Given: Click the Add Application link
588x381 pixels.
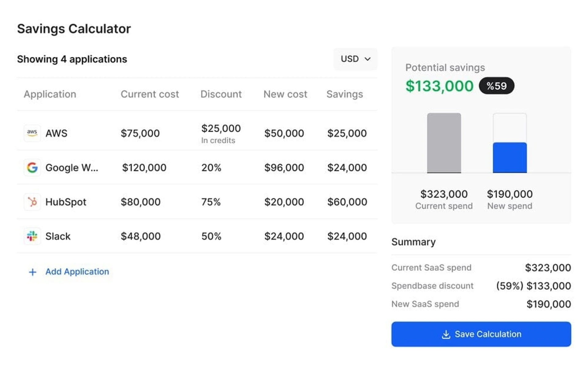Looking at the screenshot, I should 77,272.
